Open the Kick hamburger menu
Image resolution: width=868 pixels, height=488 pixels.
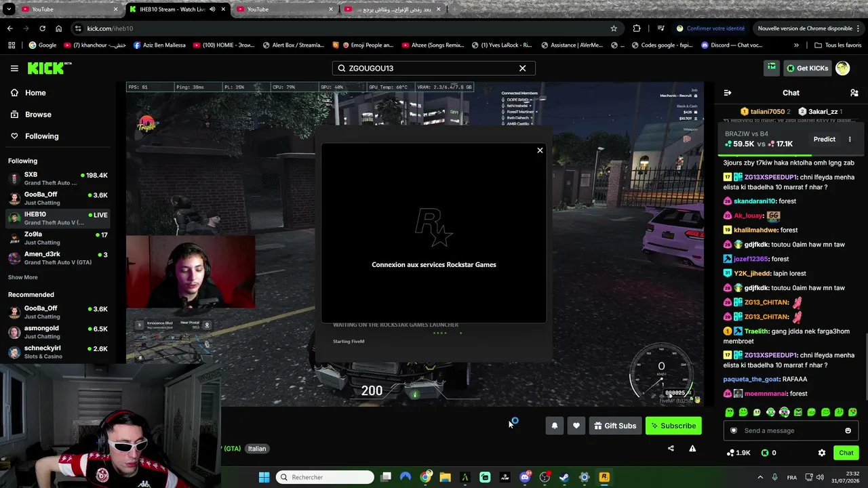pyautogui.click(x=14, y=68)
